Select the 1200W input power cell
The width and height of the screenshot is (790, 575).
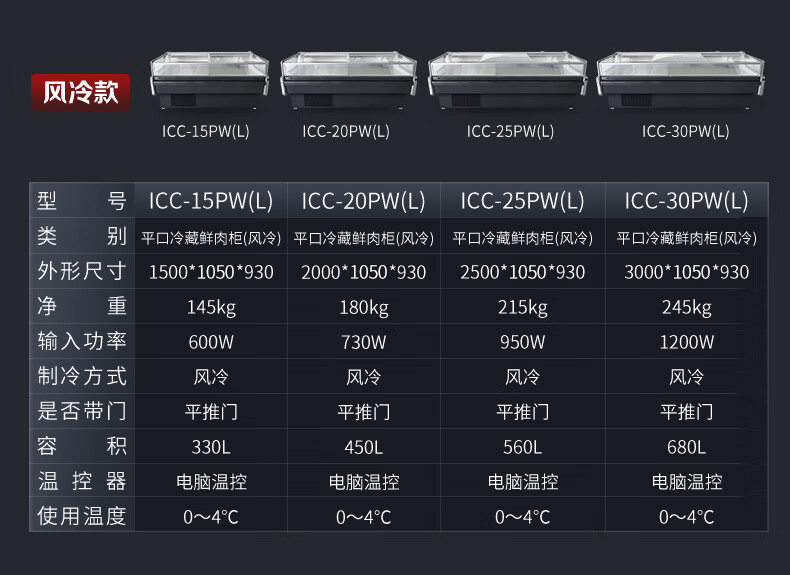[x=687, y=342]
